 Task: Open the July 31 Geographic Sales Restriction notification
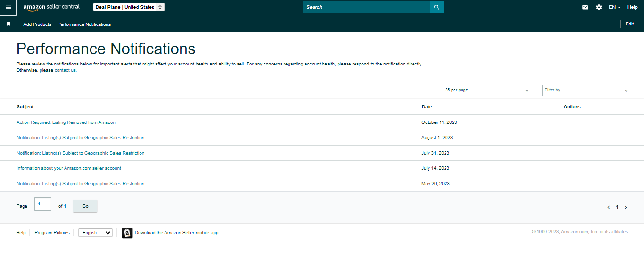click(81, 153)
